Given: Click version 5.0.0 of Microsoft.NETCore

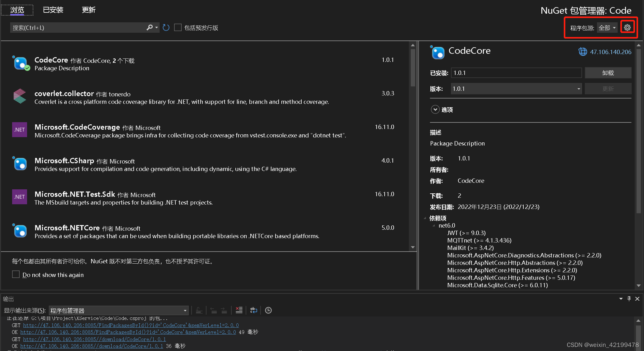Looking at the screenshot, I should click(x=388, y=228).
